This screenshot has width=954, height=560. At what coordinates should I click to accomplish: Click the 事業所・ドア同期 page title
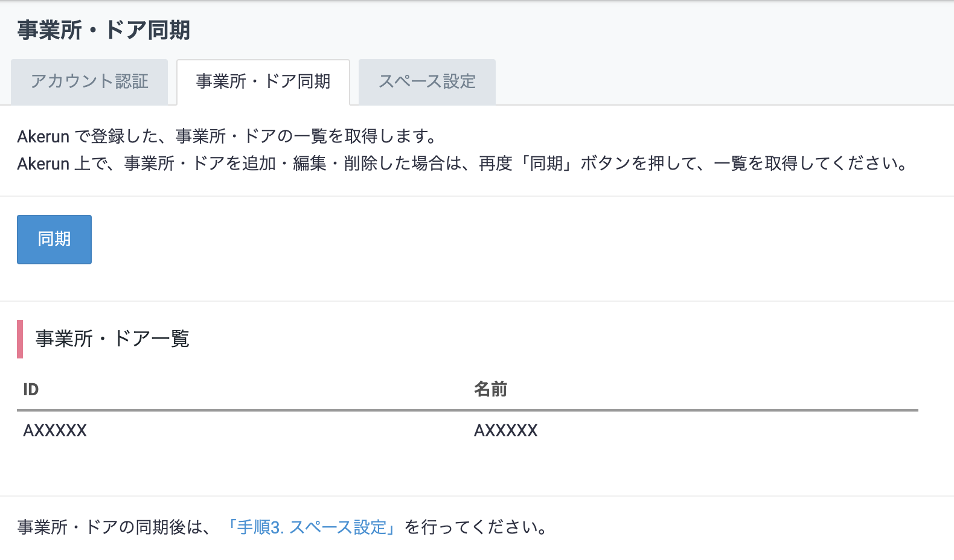tap(104, 30)
